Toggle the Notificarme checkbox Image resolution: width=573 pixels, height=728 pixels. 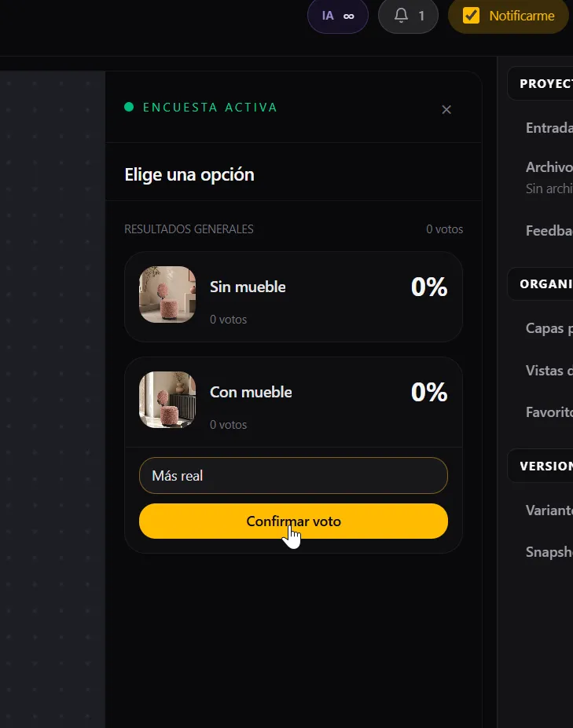(471, 16)
